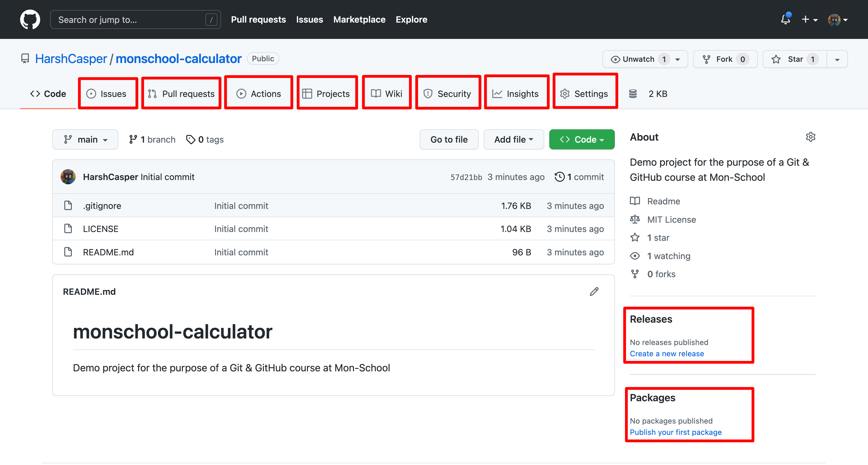Select the main branch switcher
Viewport: 868px width, 465px height.
[85, 140]
